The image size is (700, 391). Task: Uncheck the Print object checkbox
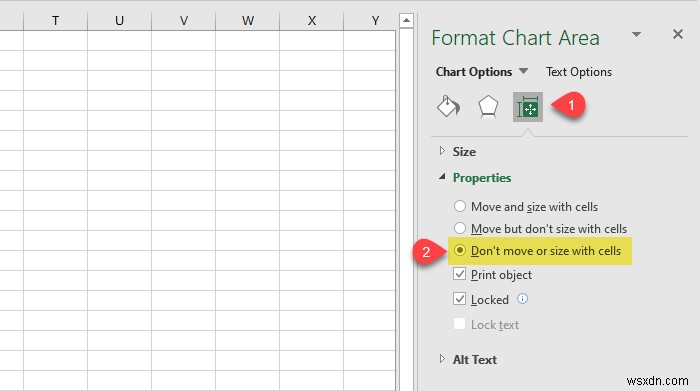tap(459, 274)
